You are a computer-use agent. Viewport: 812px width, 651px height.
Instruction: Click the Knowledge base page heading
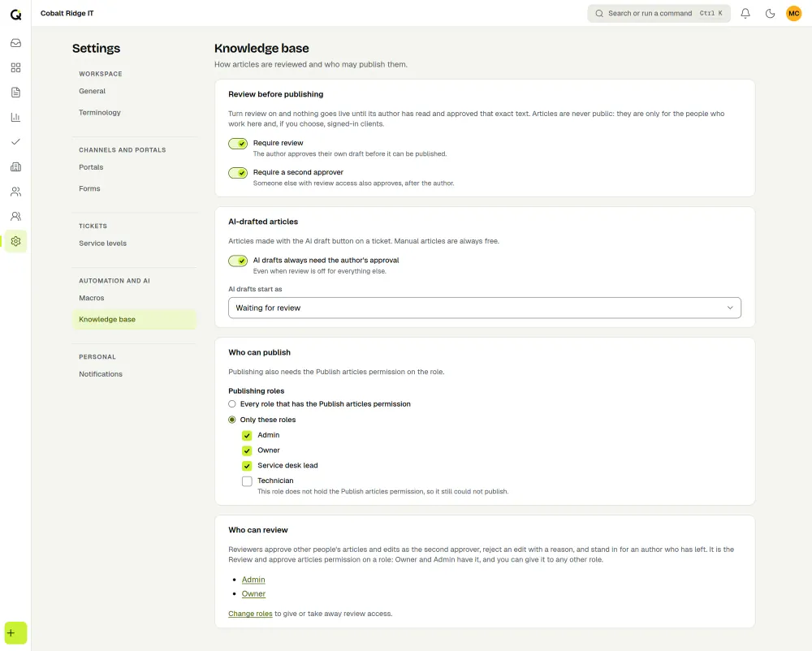click(x=261, y=48)
